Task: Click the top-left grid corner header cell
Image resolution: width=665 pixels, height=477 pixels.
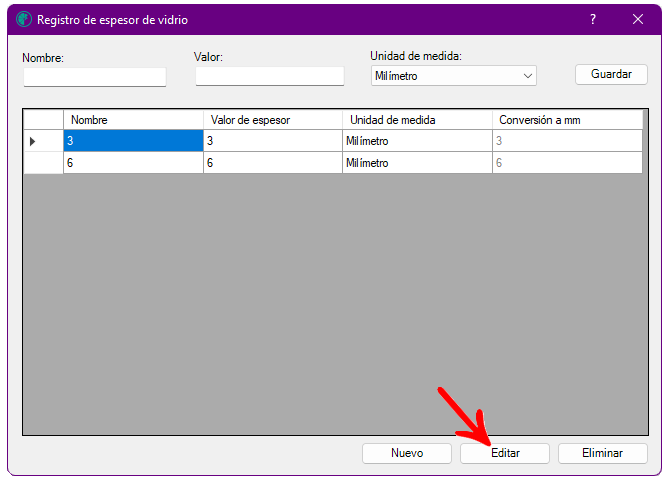Action: [43, 120]
